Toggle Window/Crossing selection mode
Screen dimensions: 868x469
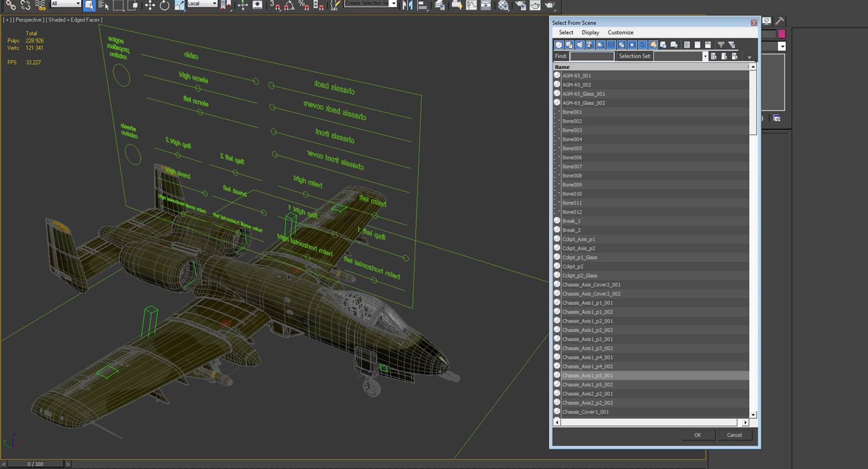coord(133,5)
